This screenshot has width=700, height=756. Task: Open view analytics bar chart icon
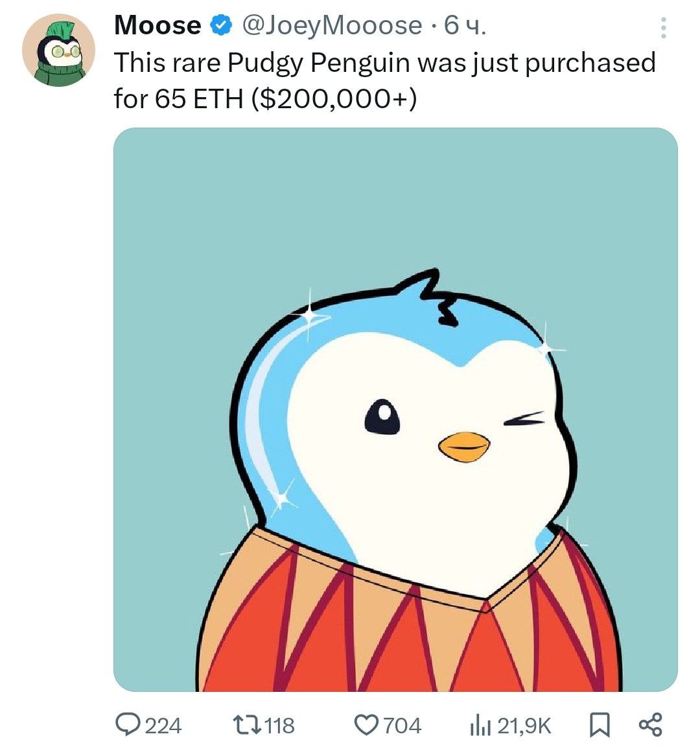[x=480, y=726]
